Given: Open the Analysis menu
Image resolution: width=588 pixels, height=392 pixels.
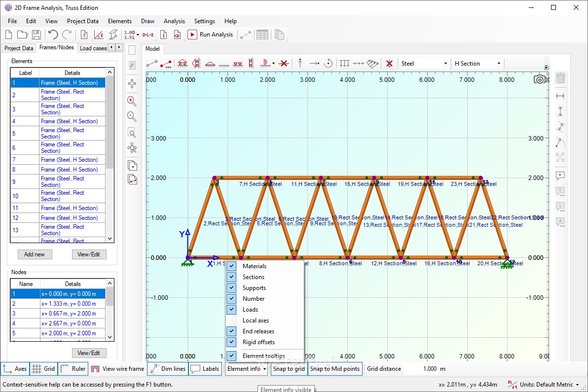Looking at the screenshot, I should 174,21.
